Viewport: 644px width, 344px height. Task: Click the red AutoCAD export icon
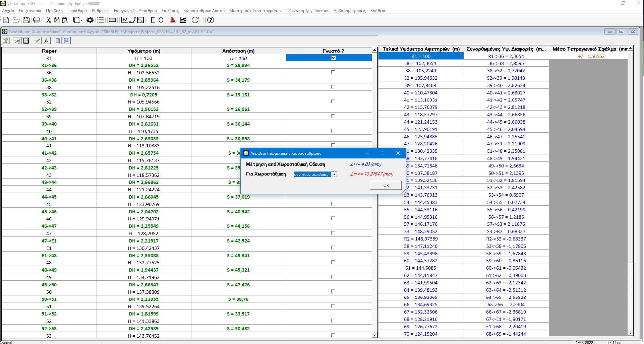coord(173,20)
